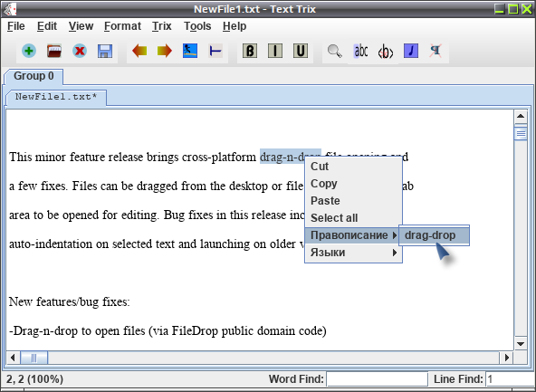The image size is (536, 392).
Task: Click the indent marker toolbar icon
Action: [x=215, y=51]
